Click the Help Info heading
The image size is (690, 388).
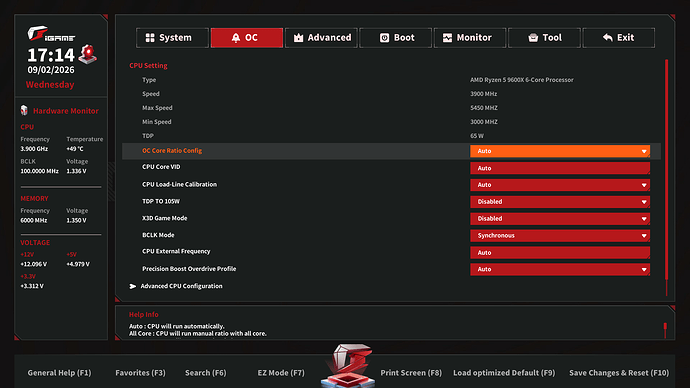point(143,314)
